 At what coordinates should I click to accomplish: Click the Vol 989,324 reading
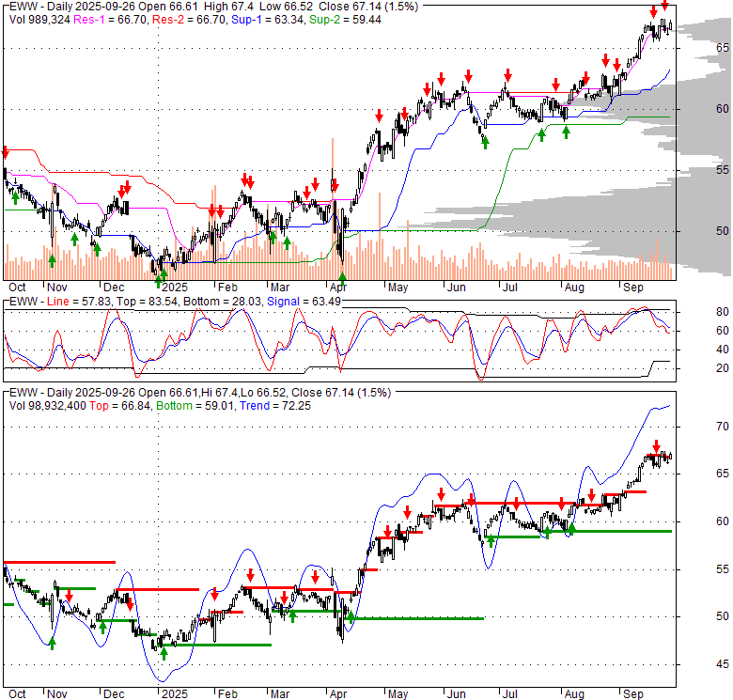39,20
